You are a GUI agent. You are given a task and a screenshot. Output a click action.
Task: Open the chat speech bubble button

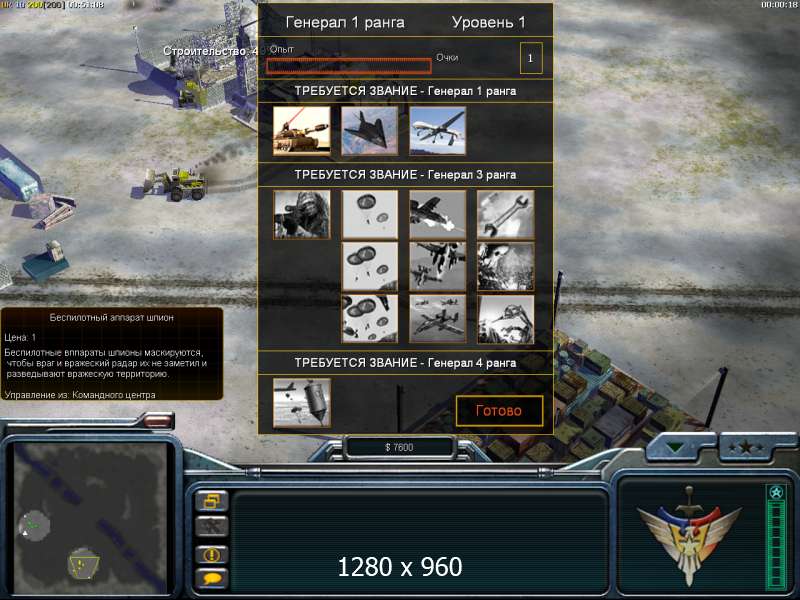click(x=212, y=579)
